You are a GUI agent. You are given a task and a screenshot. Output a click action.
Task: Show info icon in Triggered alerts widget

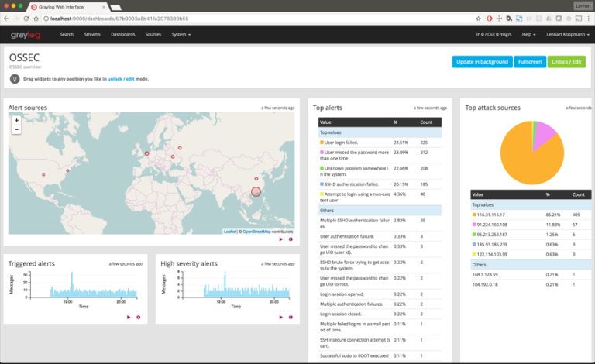pos(139,317)
